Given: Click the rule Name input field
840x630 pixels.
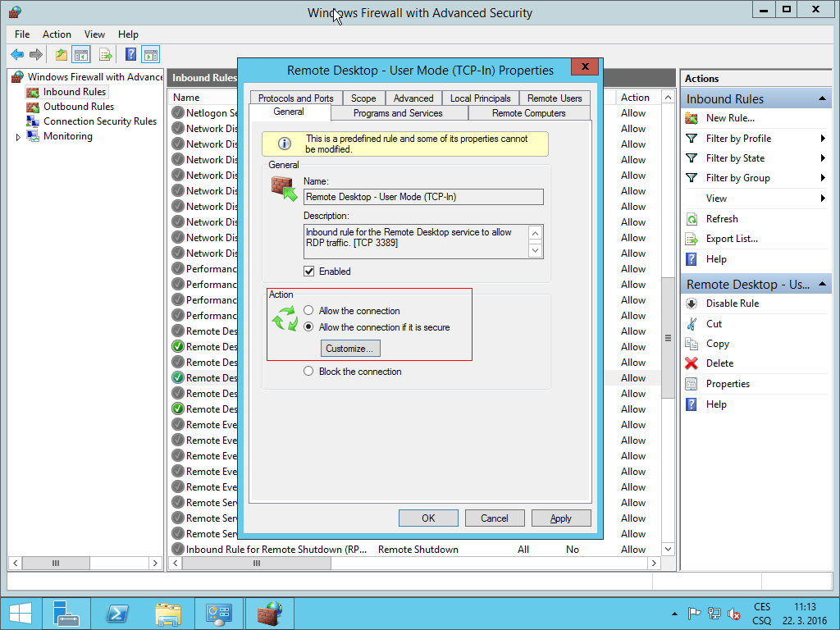Looking at the screenshot, I should point(423,197).
